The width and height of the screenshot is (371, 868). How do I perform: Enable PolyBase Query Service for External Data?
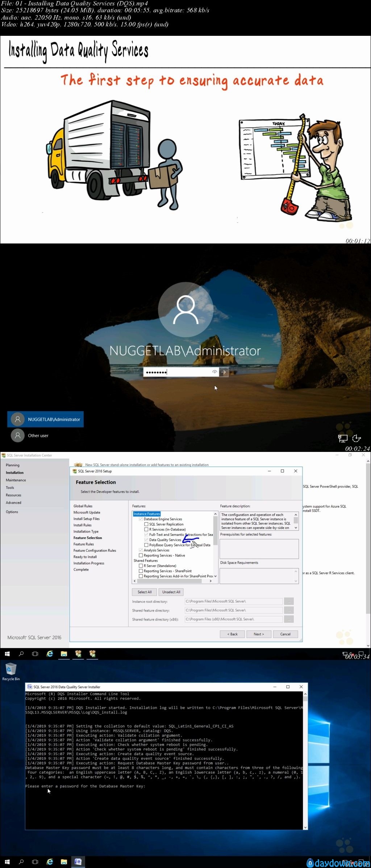pyautogui.click(x=146, y=545)
